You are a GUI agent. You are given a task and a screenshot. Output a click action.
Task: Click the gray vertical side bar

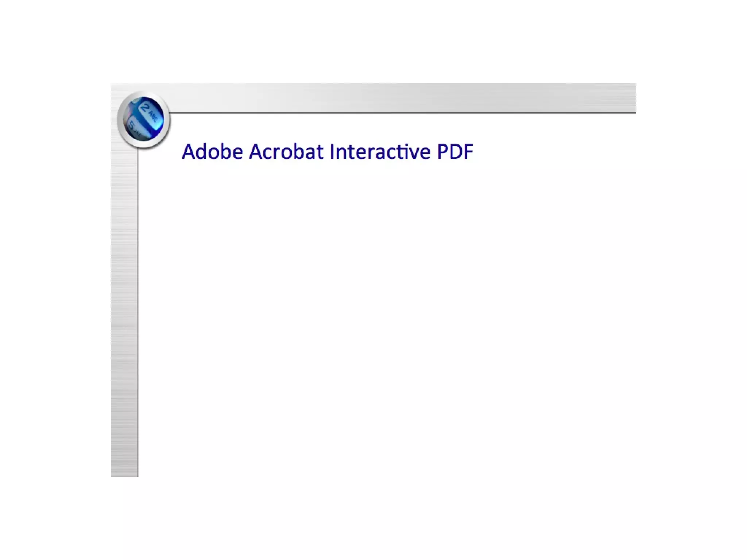[124, 310]
